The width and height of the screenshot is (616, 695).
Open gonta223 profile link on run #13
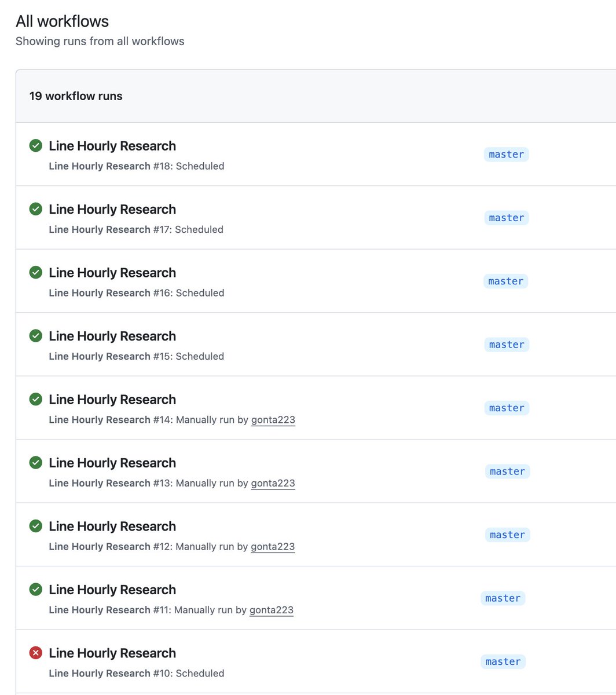273,483
